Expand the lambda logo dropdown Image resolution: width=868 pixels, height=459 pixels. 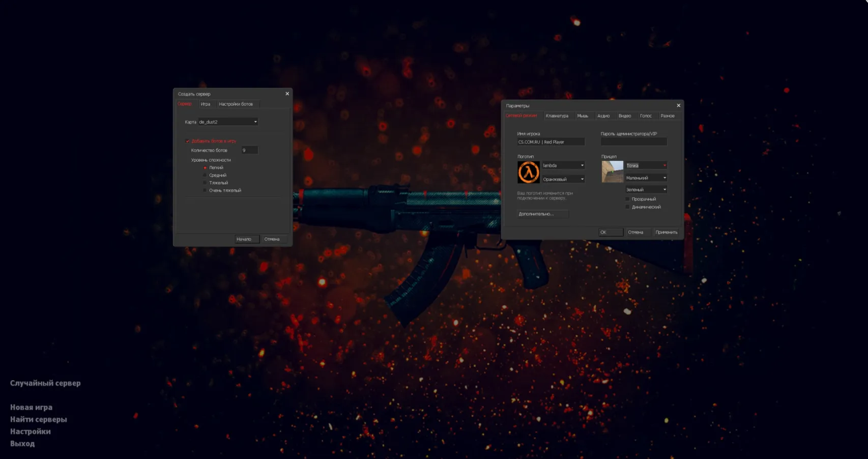(x=563, y=165)
